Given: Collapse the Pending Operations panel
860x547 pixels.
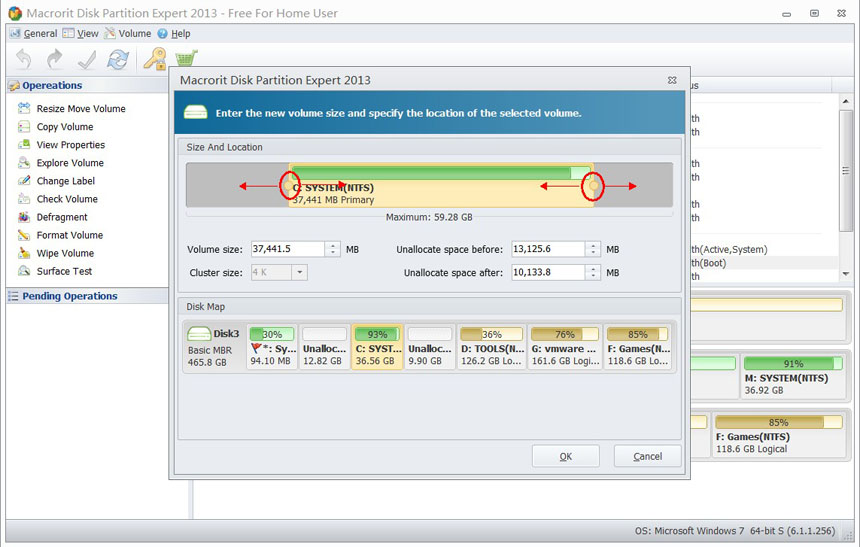Looking at the screenshot, I should pos(14,296).
